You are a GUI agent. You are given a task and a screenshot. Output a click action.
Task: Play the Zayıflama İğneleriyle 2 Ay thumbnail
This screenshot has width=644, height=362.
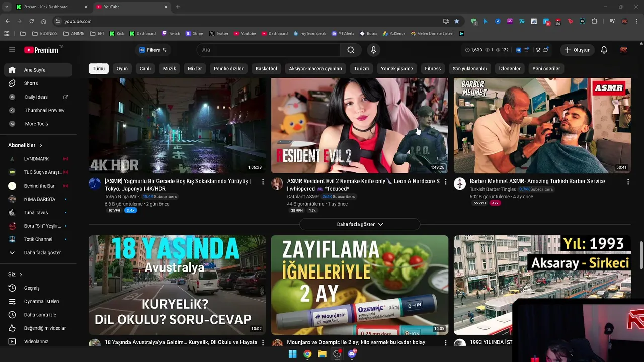pyautogui.click(x=360, y=285)
